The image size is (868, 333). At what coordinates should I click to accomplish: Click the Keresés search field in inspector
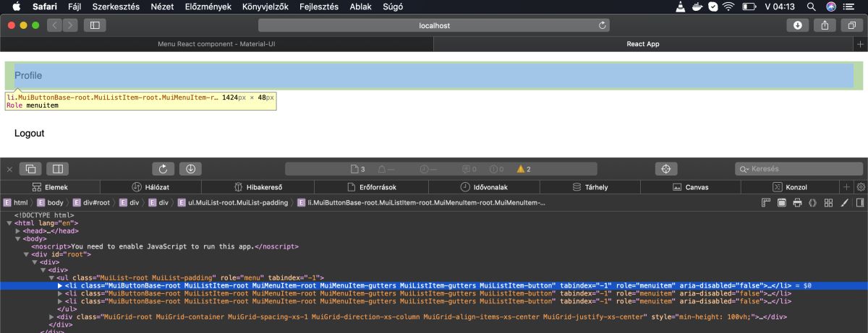click(x=799, y=169)
